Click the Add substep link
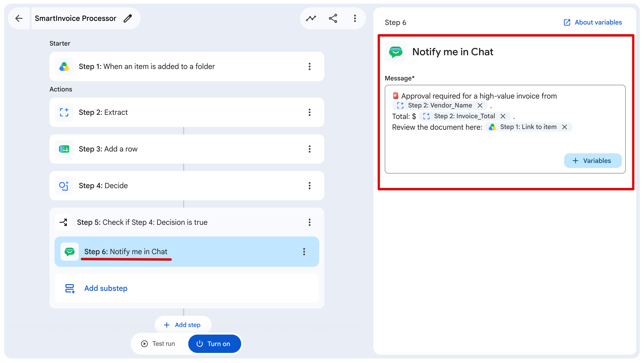 click(106, 288)
